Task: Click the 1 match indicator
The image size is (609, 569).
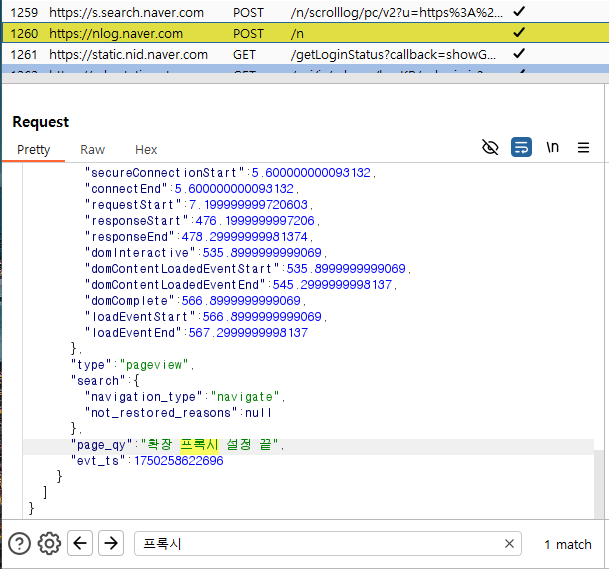Action: coord(567,545)
